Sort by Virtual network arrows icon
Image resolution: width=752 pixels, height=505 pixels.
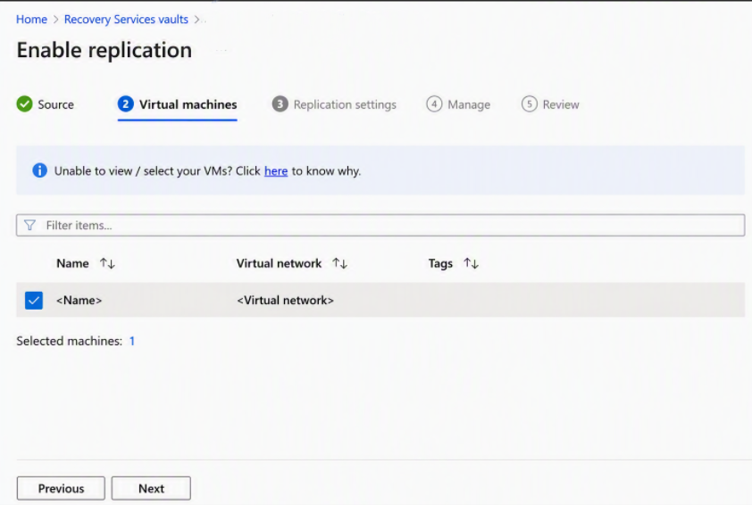point(340,263)
